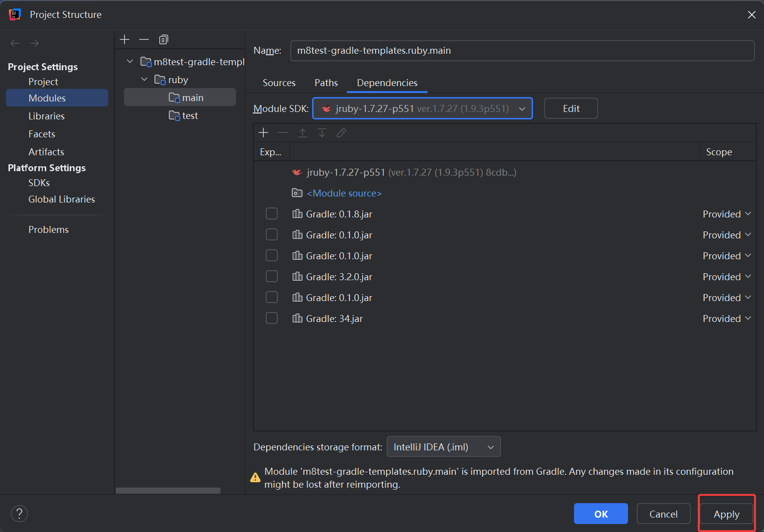764x532 pixels.
Task: Collapse the ruby tree node
Action: coord(144,80)
